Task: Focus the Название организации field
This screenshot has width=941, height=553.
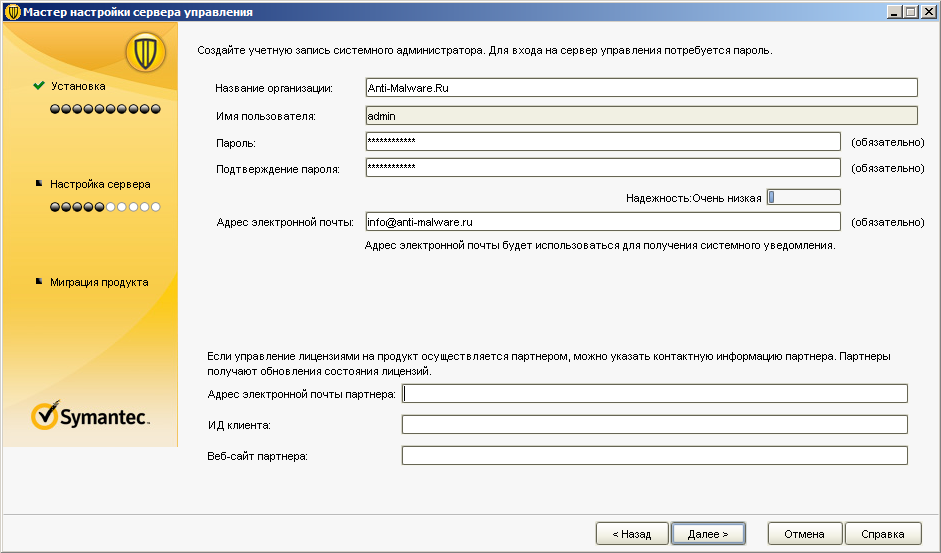Action: [x=641, y=88]
